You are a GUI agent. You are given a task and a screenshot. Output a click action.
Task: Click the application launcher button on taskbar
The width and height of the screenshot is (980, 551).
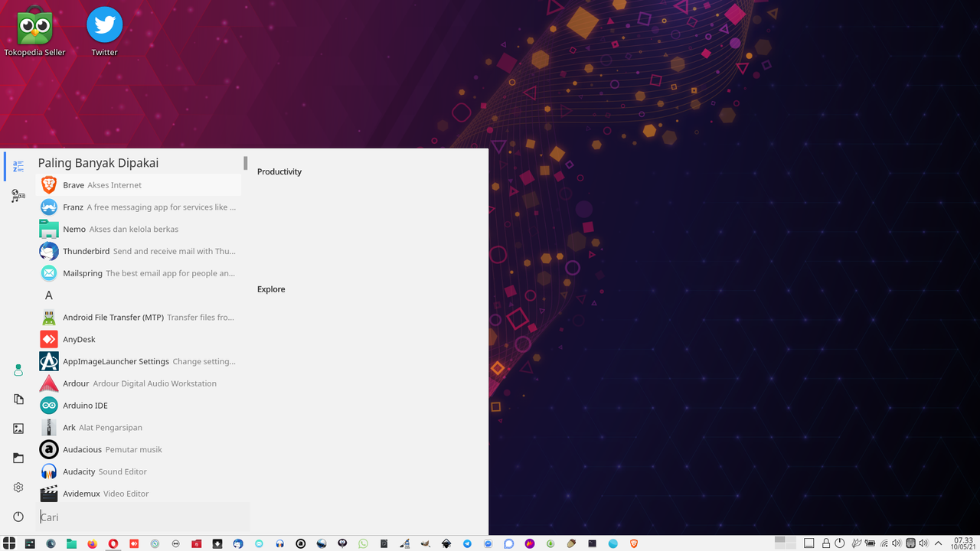9,543
